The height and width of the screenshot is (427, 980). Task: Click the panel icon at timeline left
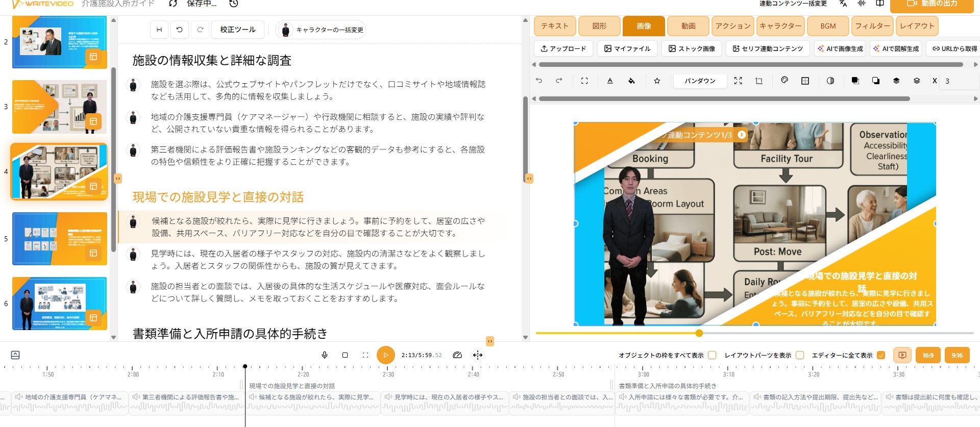[15, 355]
